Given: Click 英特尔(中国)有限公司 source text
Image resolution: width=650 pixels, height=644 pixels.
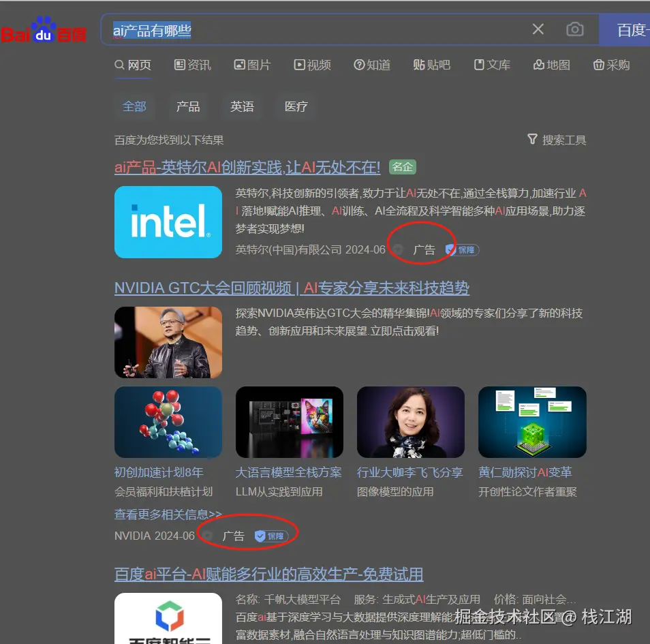Looking at the screenshot, I should 288,249.
